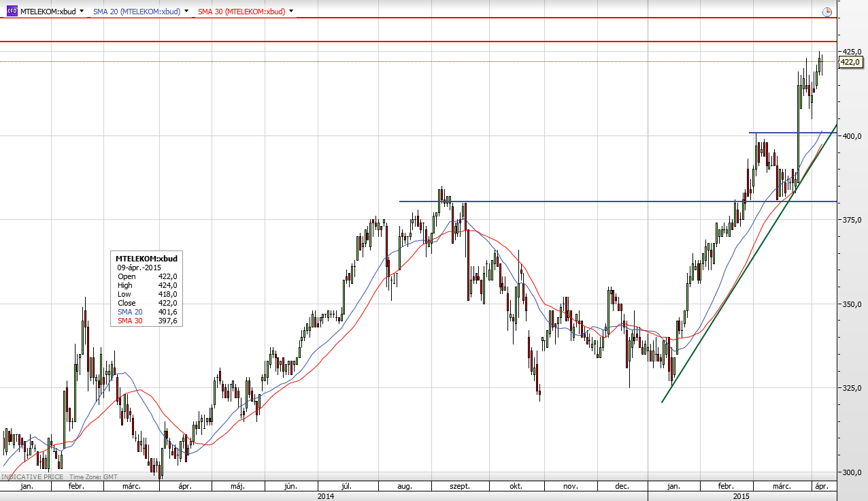868x501 pixels.
Task: Click the máj. month label
Action: coord(237,487)
